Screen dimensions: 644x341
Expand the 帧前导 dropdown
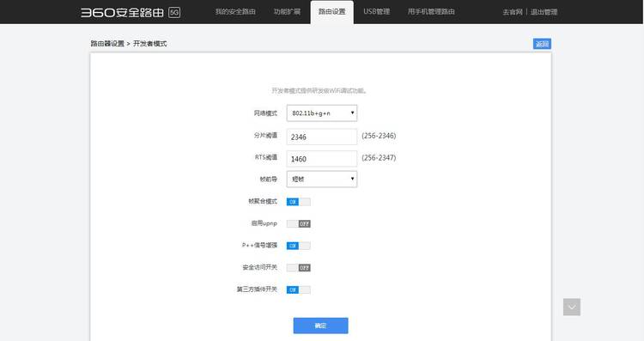click(322, 180)
